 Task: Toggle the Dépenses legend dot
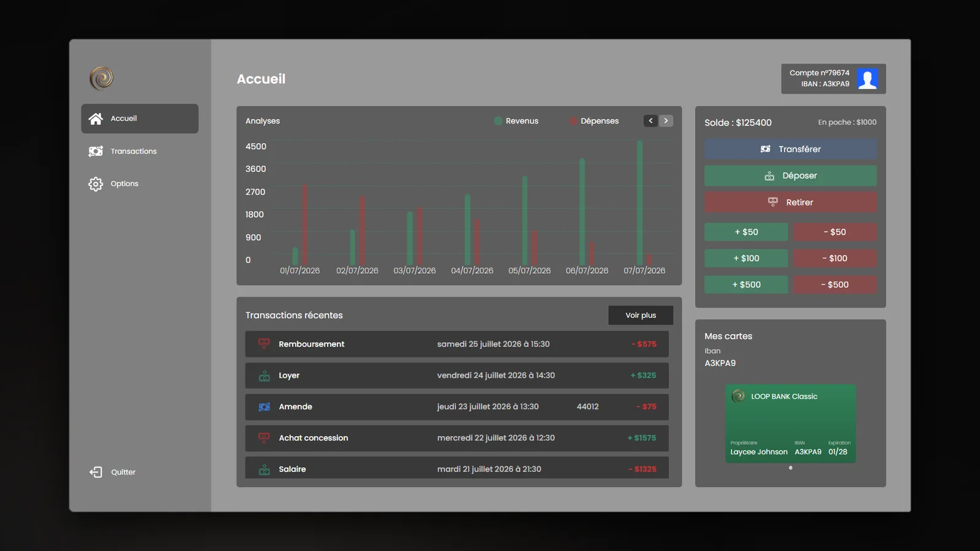point(573,121)
